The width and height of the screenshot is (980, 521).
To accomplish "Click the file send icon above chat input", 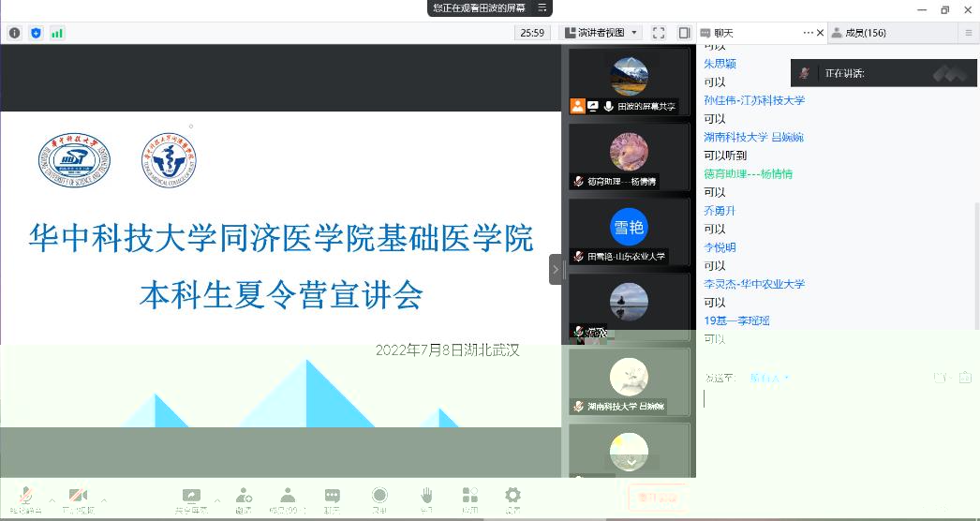I will pos(966,377).
